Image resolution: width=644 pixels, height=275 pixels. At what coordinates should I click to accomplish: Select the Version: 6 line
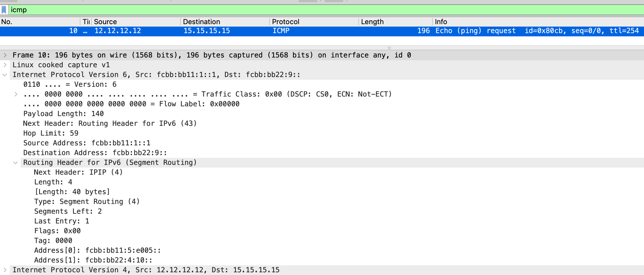pos(70,85)
